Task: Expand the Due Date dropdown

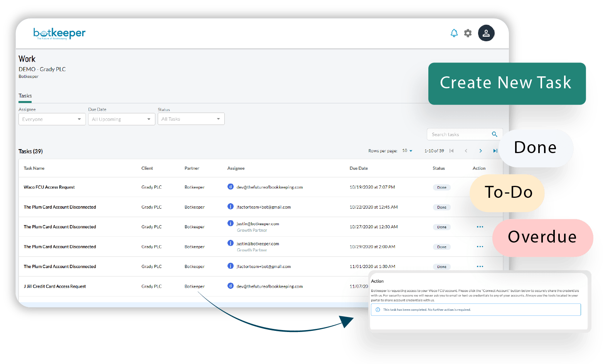Action: (121, 119)
